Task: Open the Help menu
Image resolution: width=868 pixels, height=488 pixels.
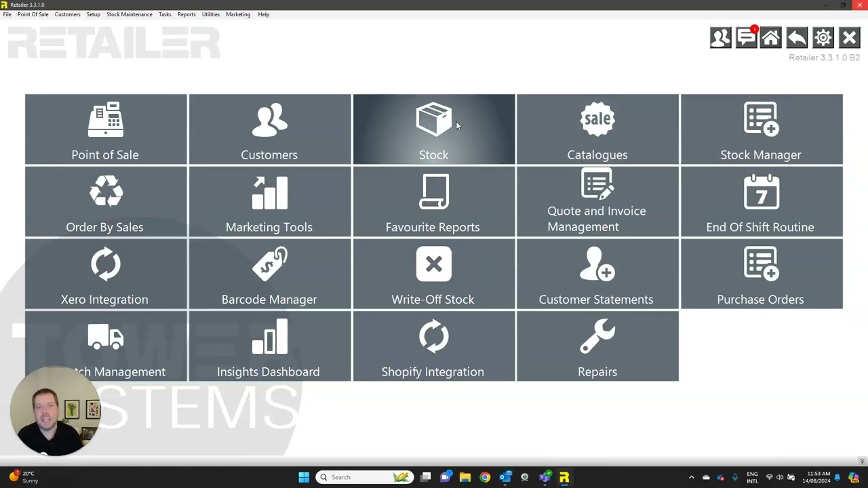Action: click(264, 14)
